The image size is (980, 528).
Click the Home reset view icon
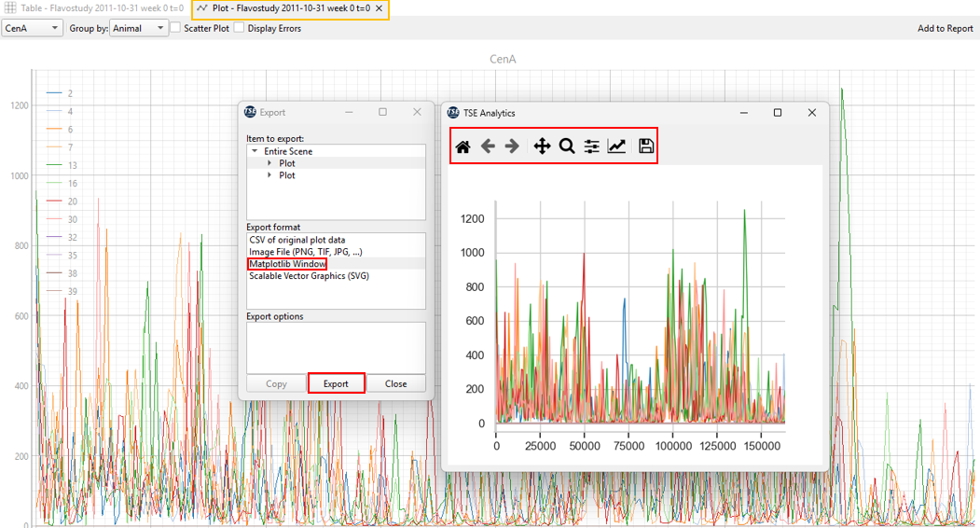[x=462, y=146]
